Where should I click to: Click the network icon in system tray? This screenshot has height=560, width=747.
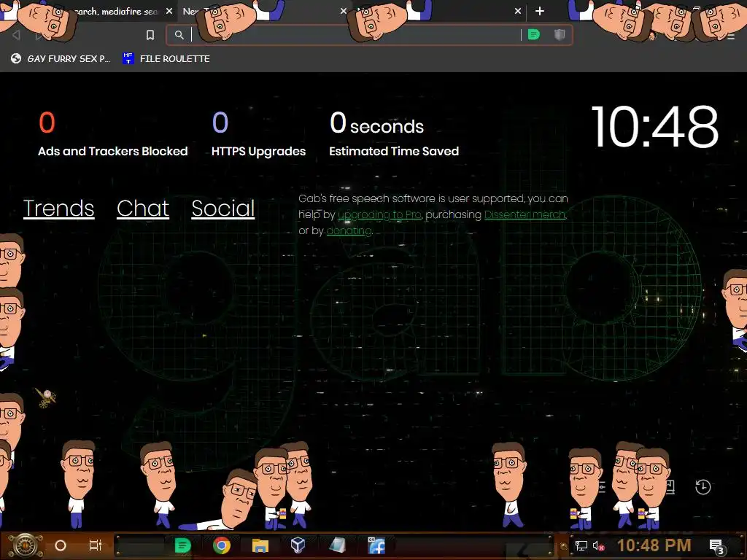581,545
